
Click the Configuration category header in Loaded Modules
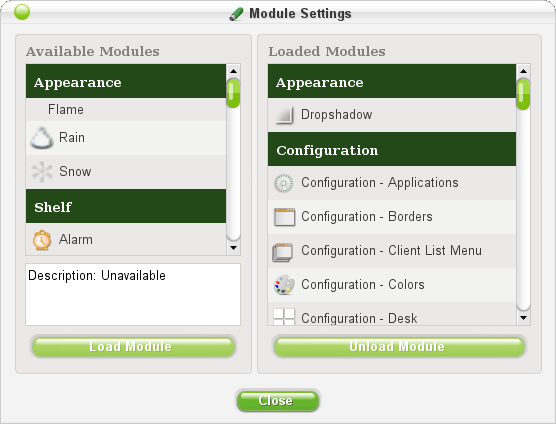click(x=392, y=149)
